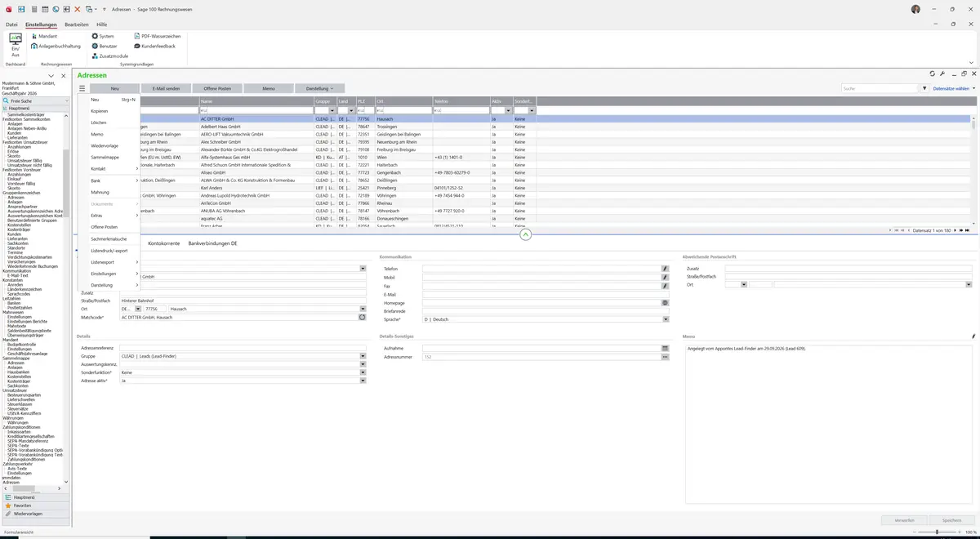Click the red delete X in quick access toolbar
The height and width of the screenshot is (539, 980).
point(77,9)
